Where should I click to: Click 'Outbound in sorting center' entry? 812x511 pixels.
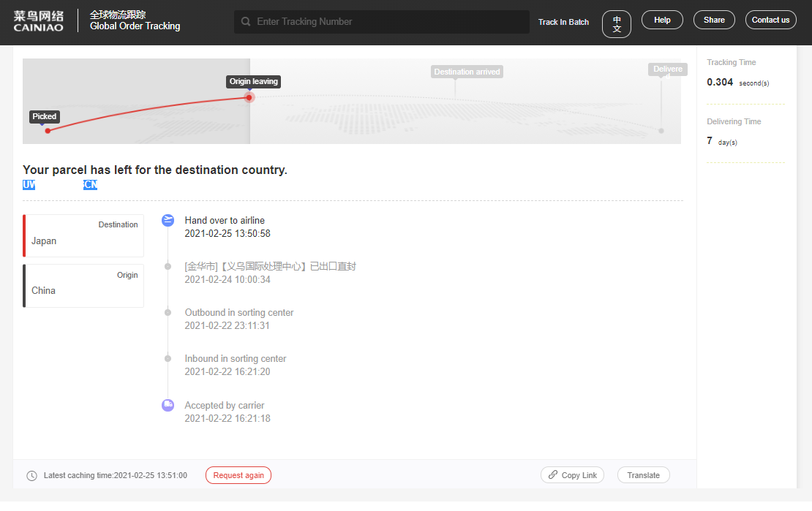239,313
